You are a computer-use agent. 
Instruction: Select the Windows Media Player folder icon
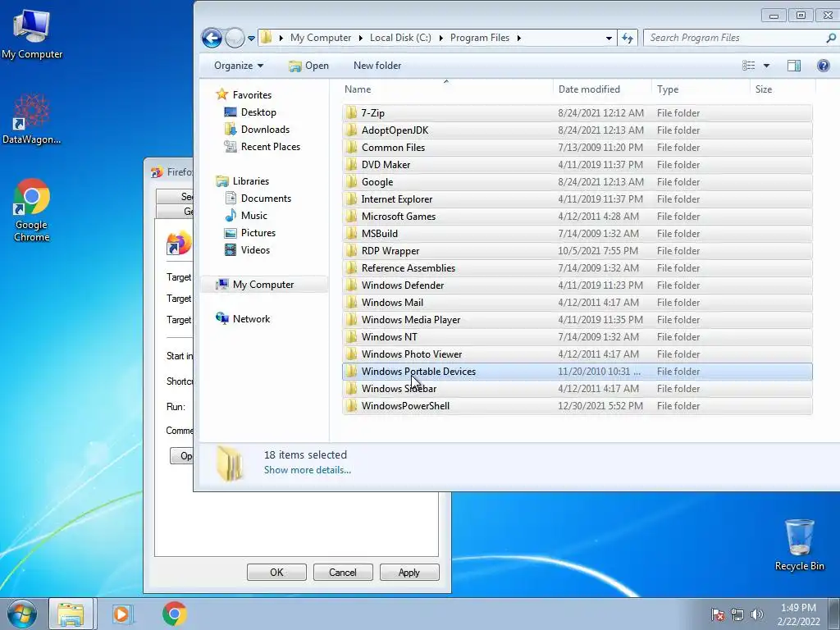(x=351, y=319)
